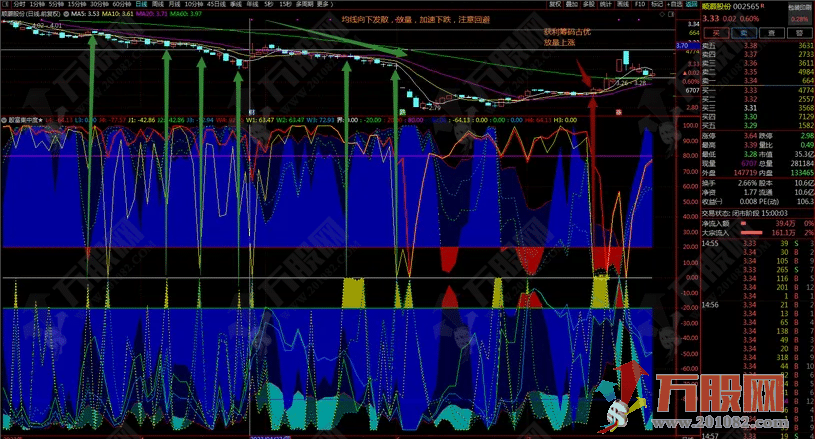Viewport: 815px width, 439px height.
Task: Click the 外盘 147719 value
Action: (745, 172)
